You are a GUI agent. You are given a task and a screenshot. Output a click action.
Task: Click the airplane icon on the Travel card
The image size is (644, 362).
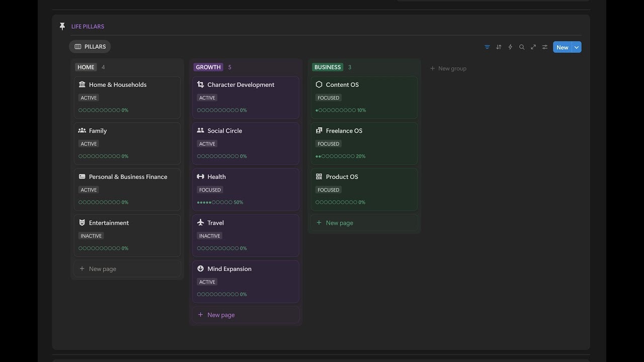200,223
